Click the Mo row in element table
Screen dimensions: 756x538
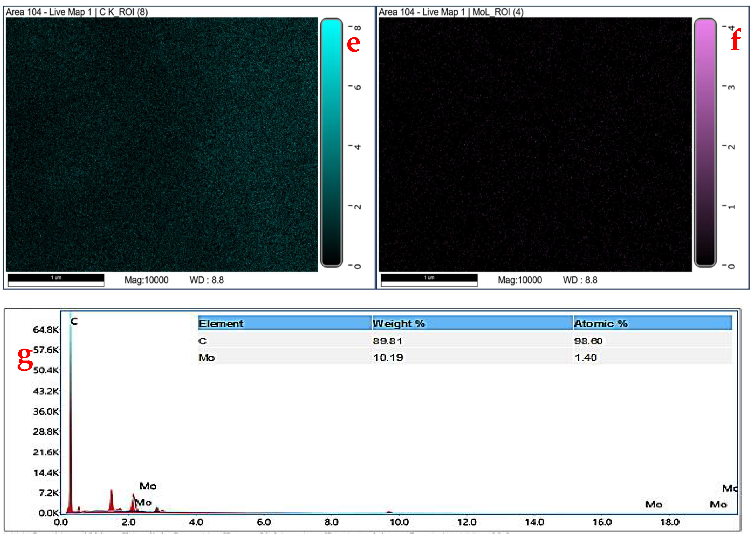[x=207, y=358]
